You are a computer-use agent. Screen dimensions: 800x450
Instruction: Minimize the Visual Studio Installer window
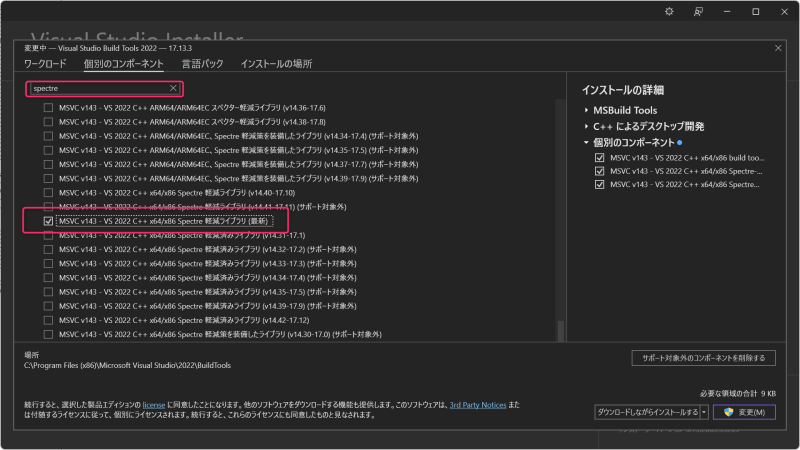pos(727,12)
